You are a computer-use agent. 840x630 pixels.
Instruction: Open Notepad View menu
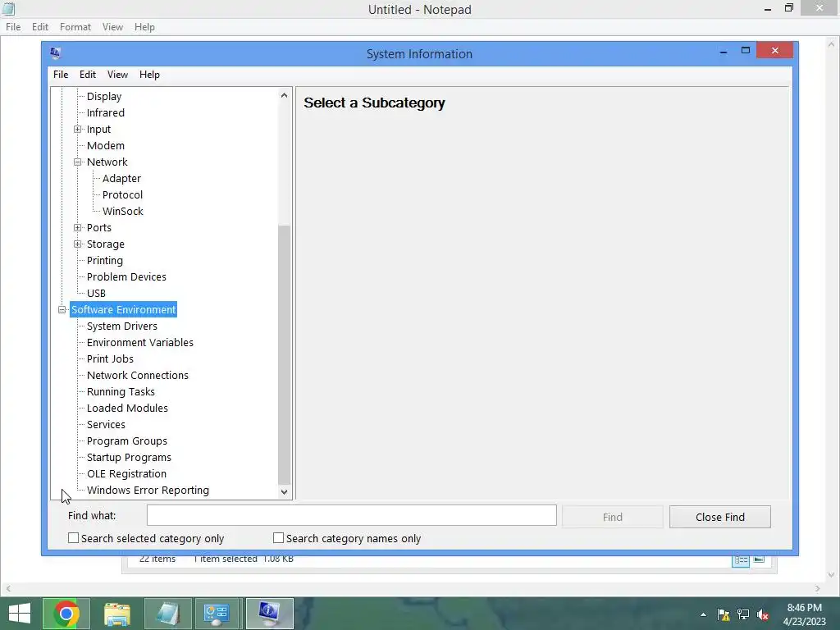112,27
